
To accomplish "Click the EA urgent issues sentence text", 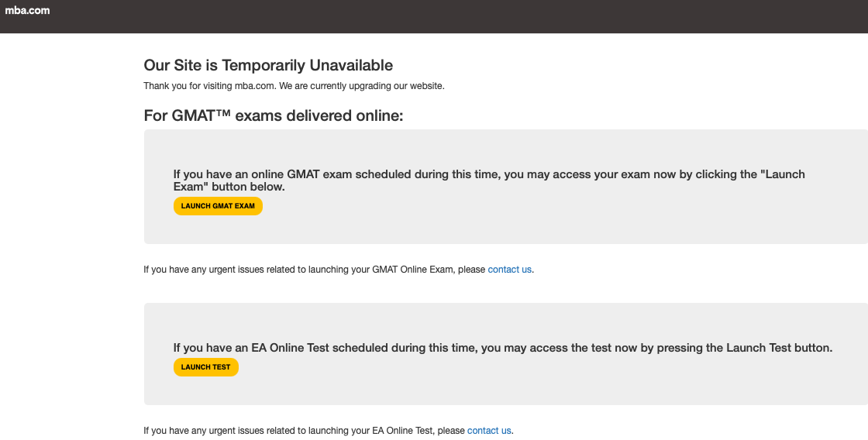I will (x=304, y=431).
